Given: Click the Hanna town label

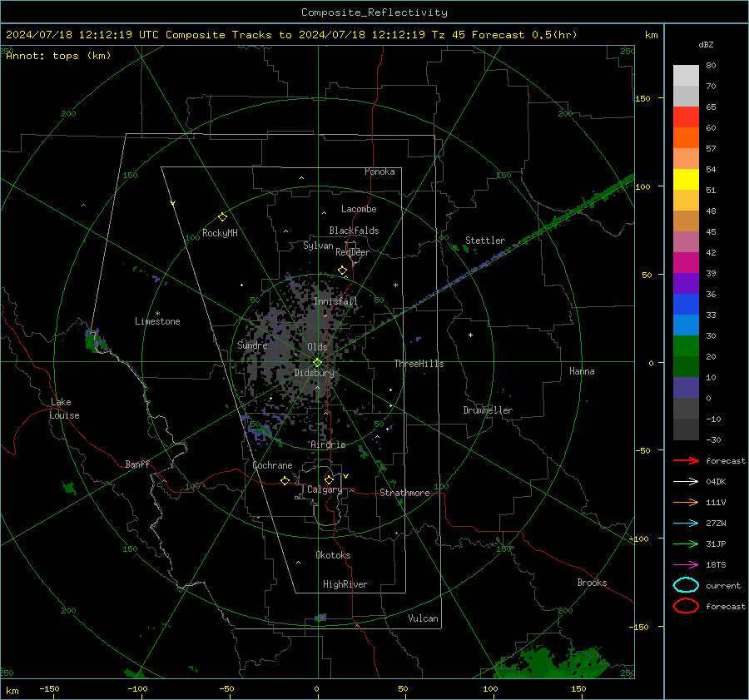Looking at the screenshot, I should tap(582, 371).
